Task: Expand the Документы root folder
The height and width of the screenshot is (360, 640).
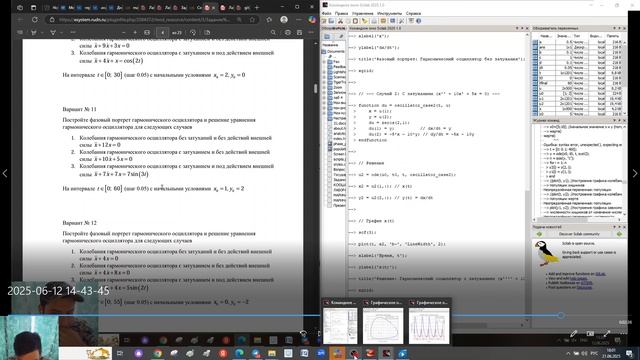Action: (x=324, y=52)
